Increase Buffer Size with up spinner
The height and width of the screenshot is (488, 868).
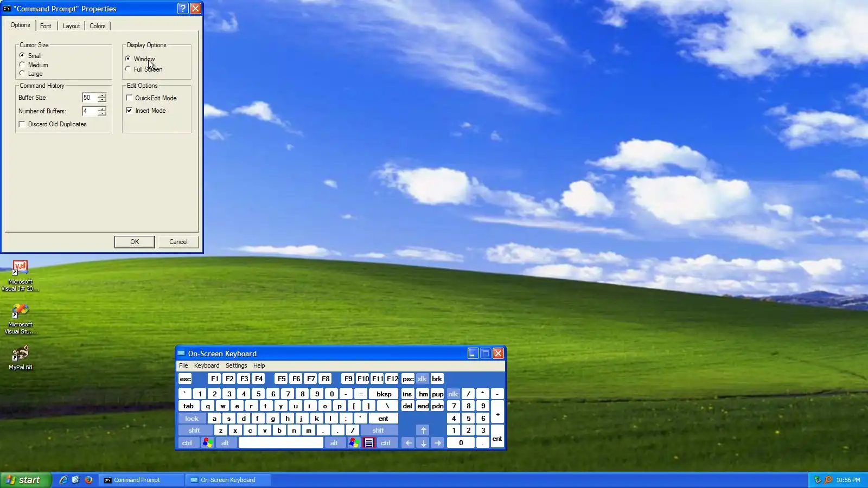point(101,95)
